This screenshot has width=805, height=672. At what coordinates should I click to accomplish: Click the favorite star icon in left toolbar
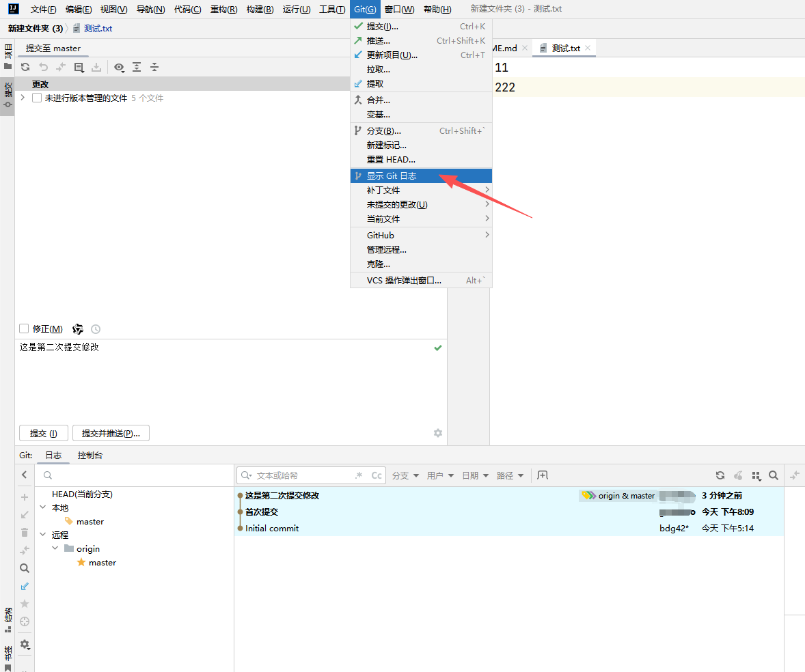pyautogui.click(x=24, y=604)
